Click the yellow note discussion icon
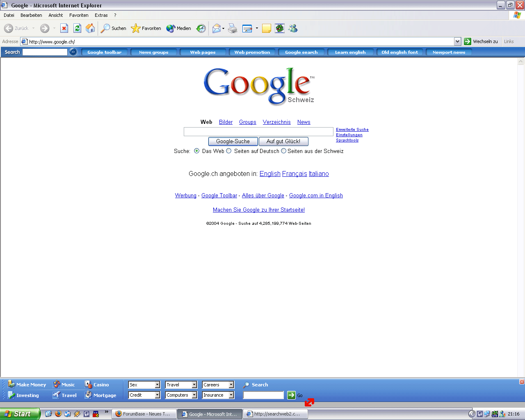Screen dimensions: 525x420 click(267, 28)
